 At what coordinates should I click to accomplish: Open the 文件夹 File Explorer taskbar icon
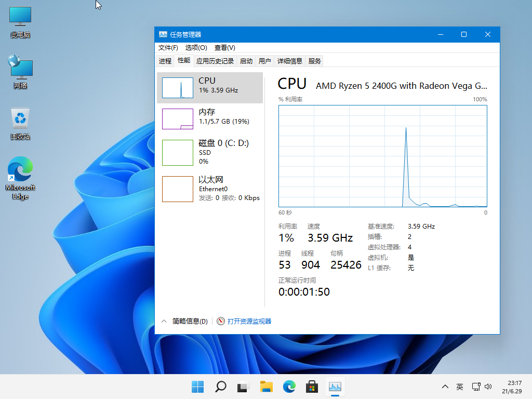(x=266, y=387)
